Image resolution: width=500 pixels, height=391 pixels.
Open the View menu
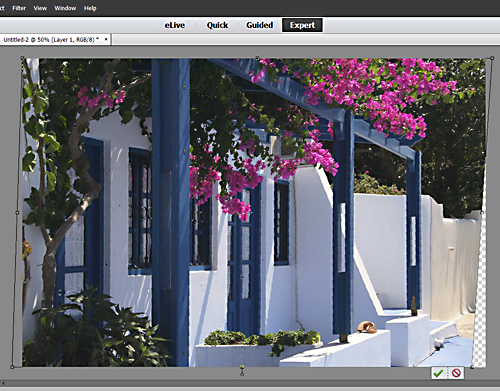[40, 8]
